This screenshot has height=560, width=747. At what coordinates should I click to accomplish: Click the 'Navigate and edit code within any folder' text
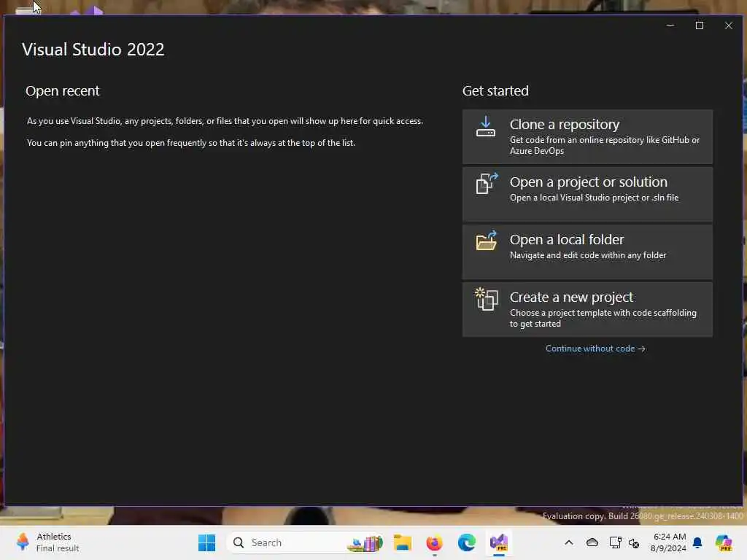coord(588,255)
